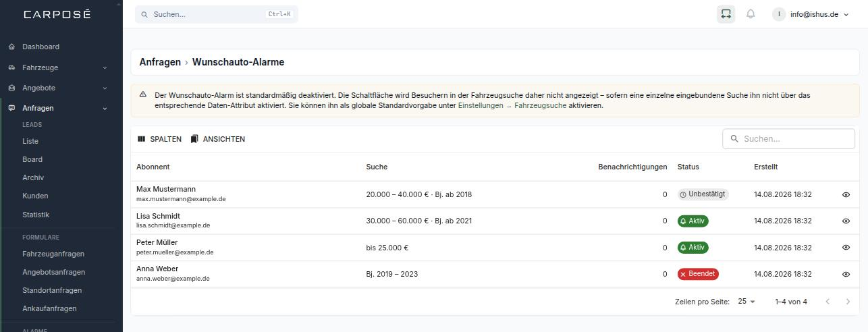868x332 pixels.
Task: Click the '1–4 von 4' pagination text
Action: pyautogui.click(x=791, y=302)
